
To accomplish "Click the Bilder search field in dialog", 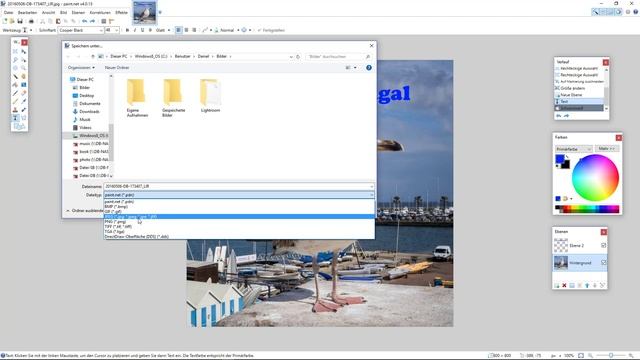I will pos(338,57).
